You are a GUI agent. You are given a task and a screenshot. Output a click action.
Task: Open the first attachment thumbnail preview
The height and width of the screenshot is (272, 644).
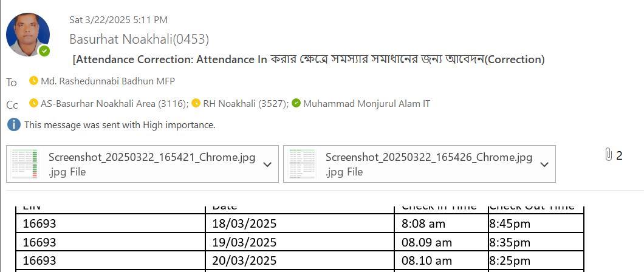click(x=24, y=164)
